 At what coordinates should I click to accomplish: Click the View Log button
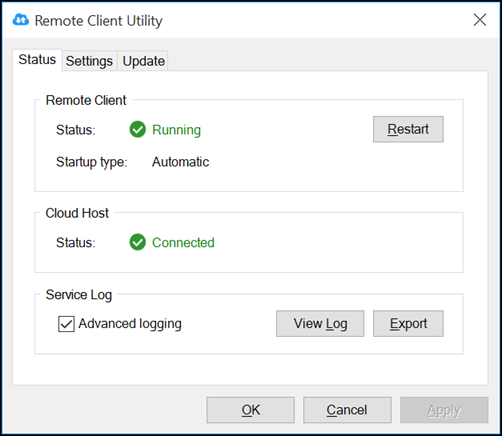[320, 323]
